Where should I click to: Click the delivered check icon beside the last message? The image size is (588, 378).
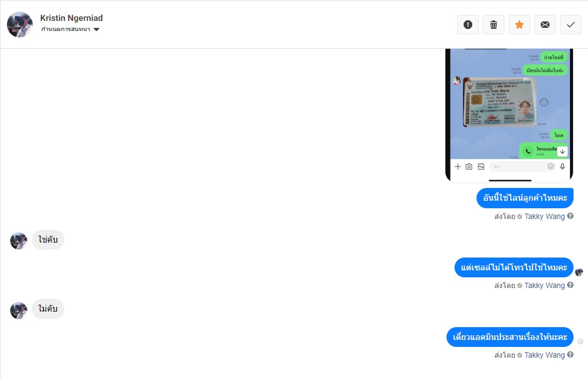point(580,341)
